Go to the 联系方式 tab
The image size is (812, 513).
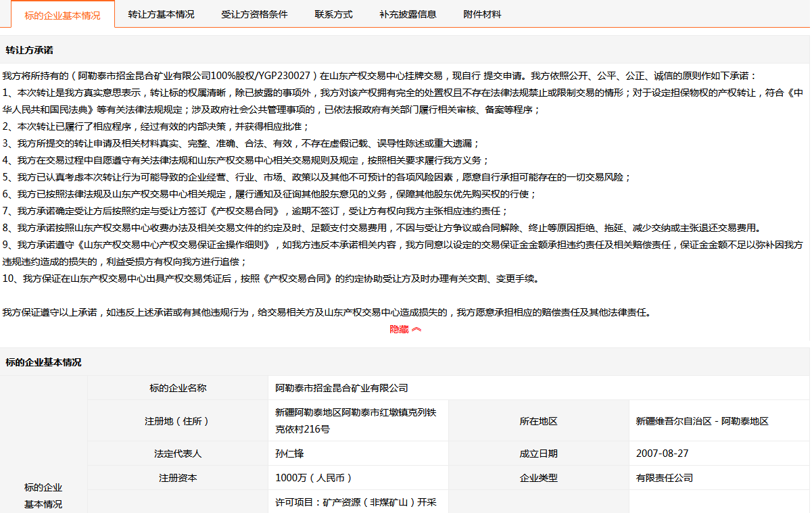(x=333, y=14)
